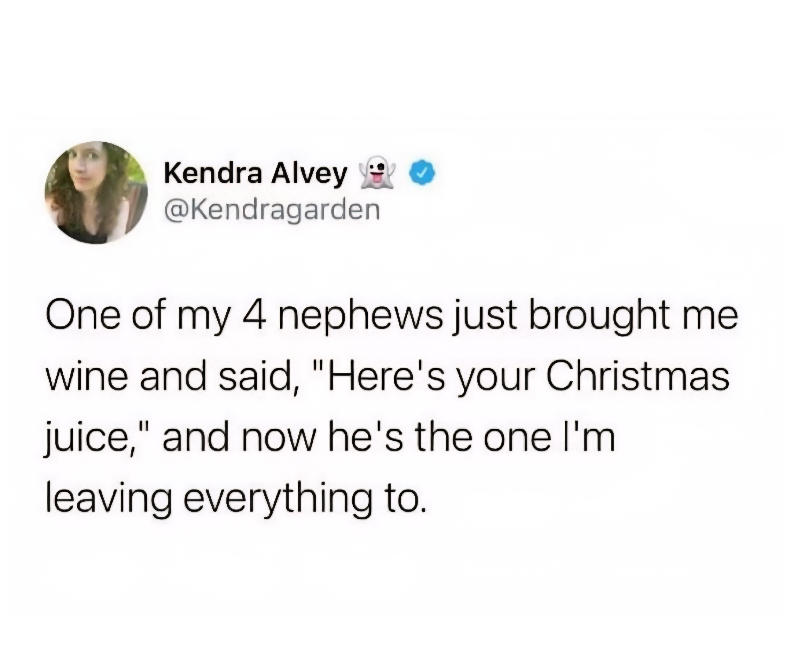The height and width of the screenshot is (672, 785).
Task: Open the round profile picture
Action: 97,193
